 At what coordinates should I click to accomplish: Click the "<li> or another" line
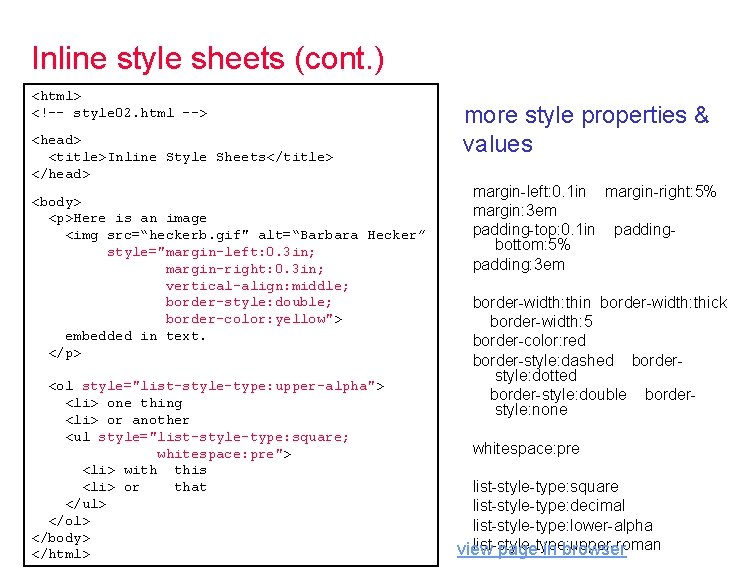point(128,420)
